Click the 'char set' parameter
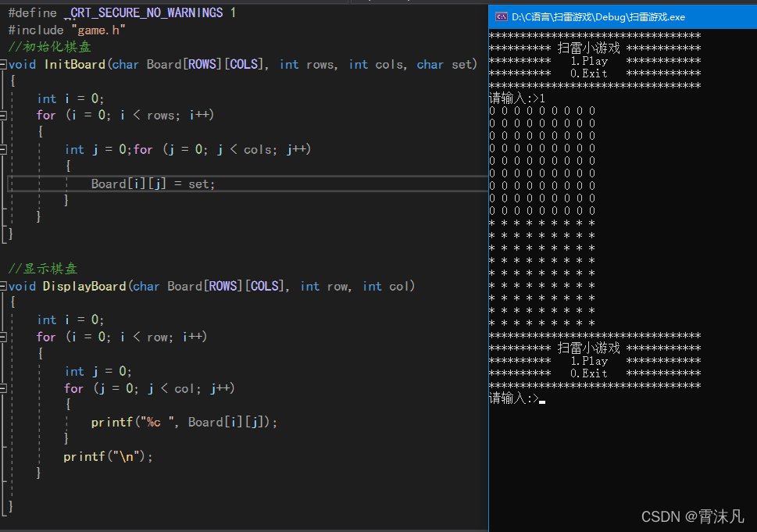Image resolution: width=757 pixels, height=532 pixels. coord(444,64)
